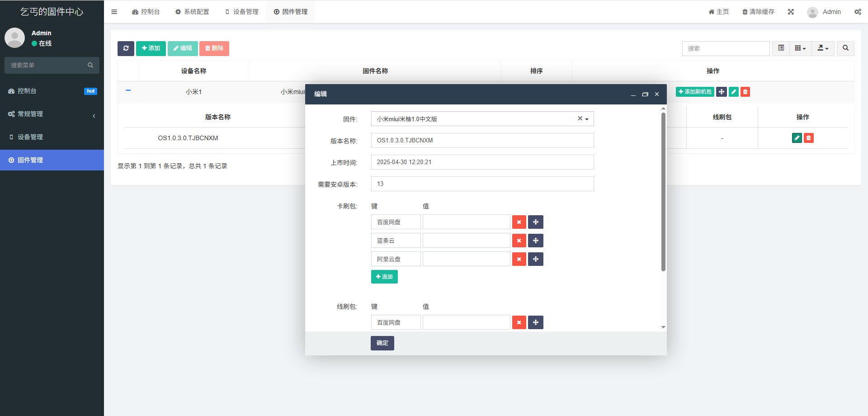Viewport: 868px width, 416px height.
Task: Open the settings gears icon at top right
Action: [x=858, y=12]
